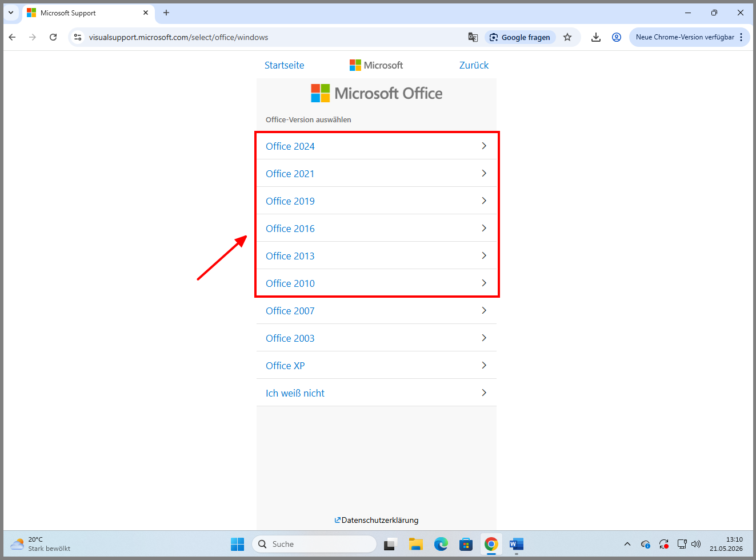
Task: Select Office 2013
Action: tap(377, 255)
